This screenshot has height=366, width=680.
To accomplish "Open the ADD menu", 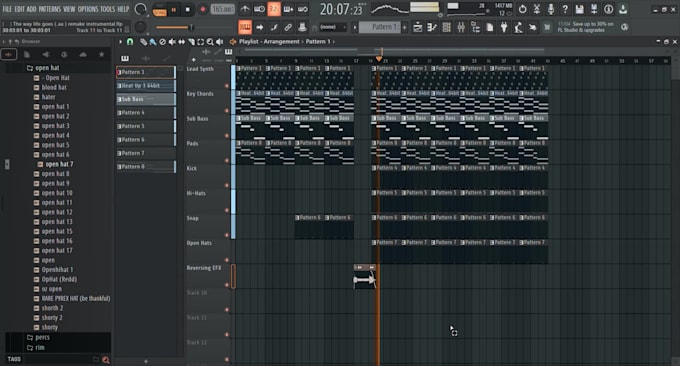I will click(31, 9).
